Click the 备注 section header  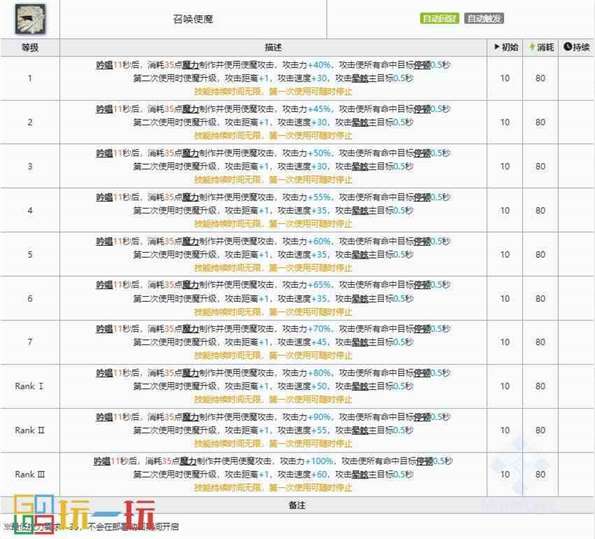297,505
